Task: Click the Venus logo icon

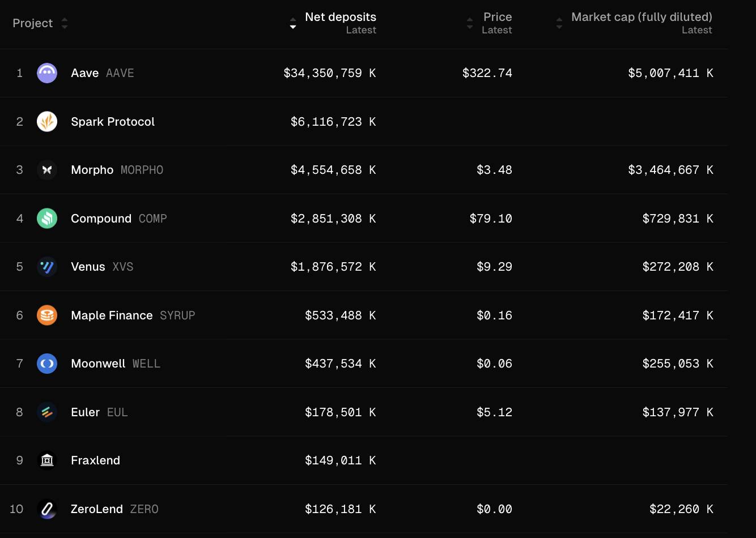Action: pyautogui.click(x=47, y=267)
